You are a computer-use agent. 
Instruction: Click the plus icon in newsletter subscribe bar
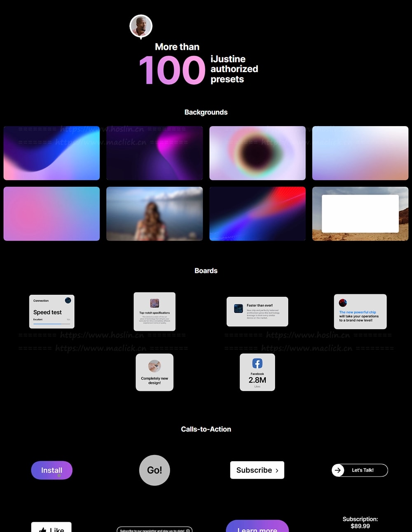coord(188,530)
